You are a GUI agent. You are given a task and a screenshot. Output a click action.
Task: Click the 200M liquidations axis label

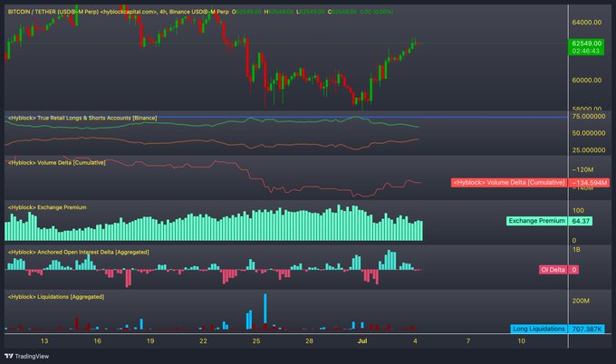581,301
